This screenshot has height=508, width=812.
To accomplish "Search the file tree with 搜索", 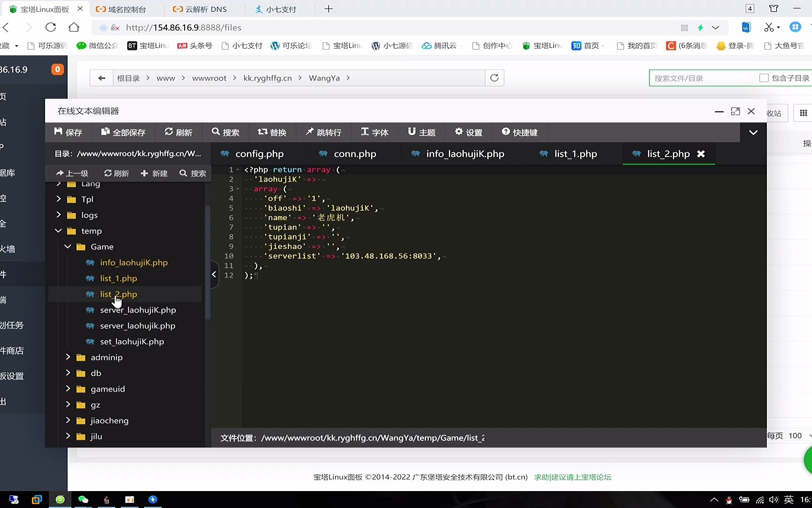I will click(x=193, y=173).
